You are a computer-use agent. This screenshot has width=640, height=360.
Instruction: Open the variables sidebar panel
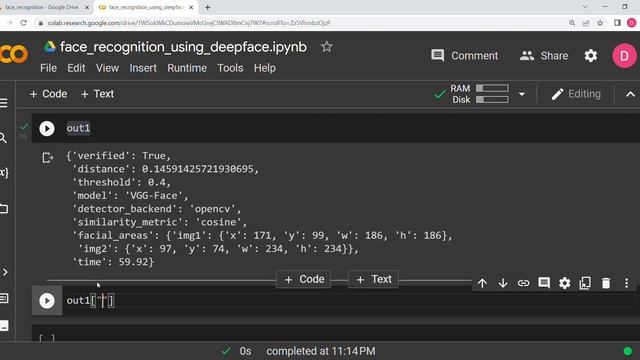pyautogui.click(x=4, y=172)
